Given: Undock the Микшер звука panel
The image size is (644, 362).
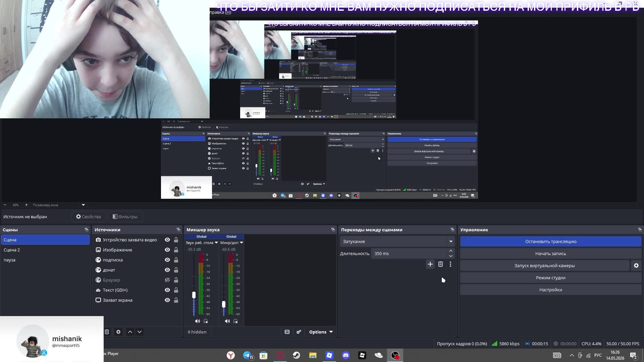Looking at the screenshot, I should pos(333,230).
